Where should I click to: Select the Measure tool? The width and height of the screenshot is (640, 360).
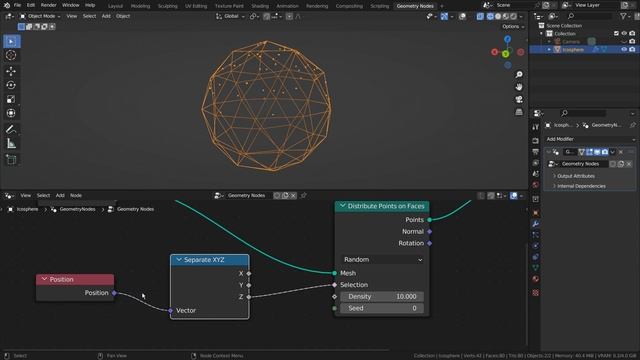coord(11,143)
